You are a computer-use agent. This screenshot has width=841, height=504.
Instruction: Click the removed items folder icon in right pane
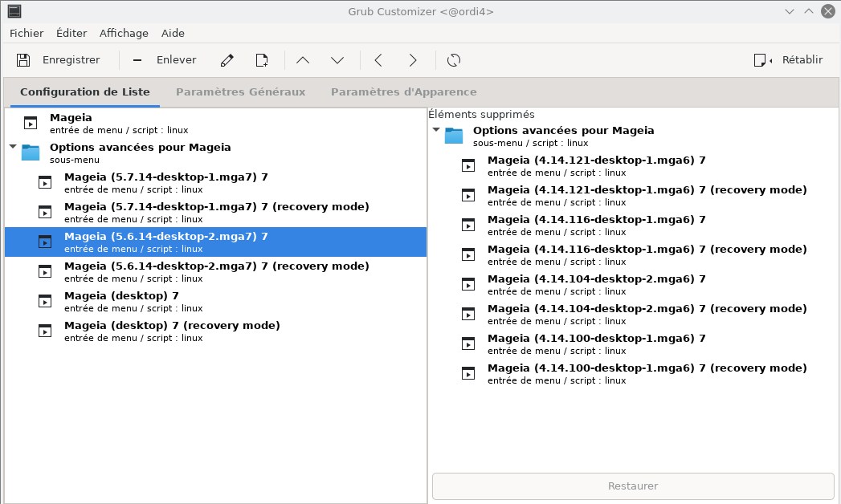(x=454, y=136)
